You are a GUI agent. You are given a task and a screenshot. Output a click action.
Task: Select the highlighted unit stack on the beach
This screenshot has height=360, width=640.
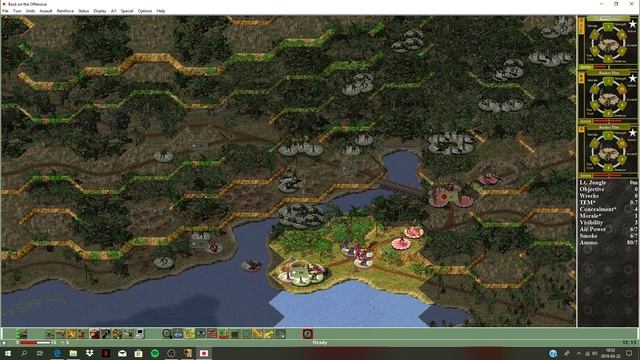coord(302,273)
